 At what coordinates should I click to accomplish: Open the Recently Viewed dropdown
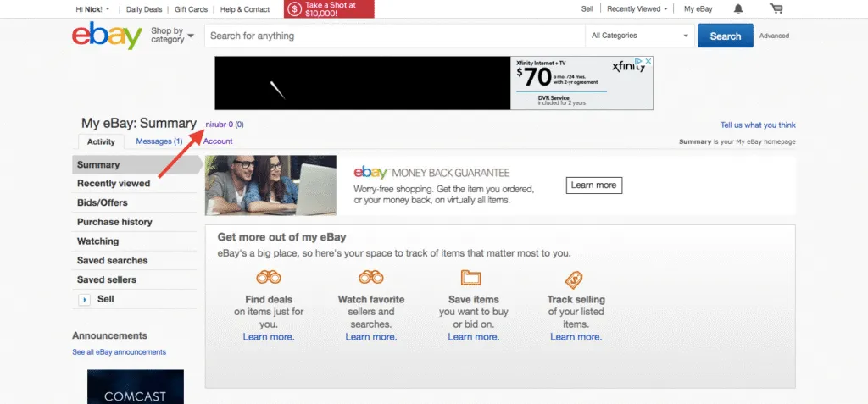click(x=637, y=9)
